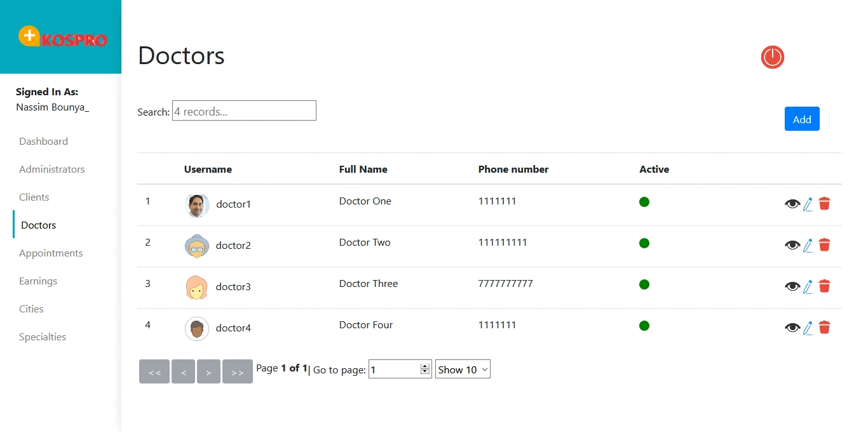Click the Kospro logo
868x440 pixels.
tap(62, 37)
